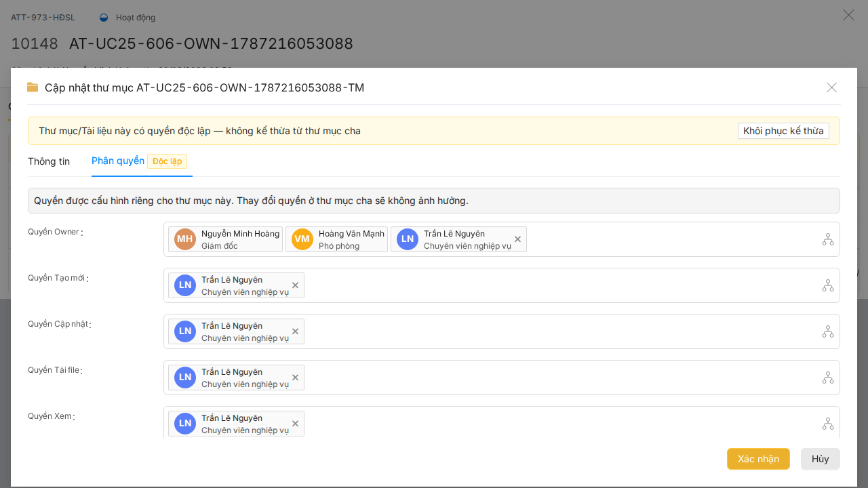
Task: Cancel with the Hủy button
Action: pyautogui.click(x=821, y=459)
